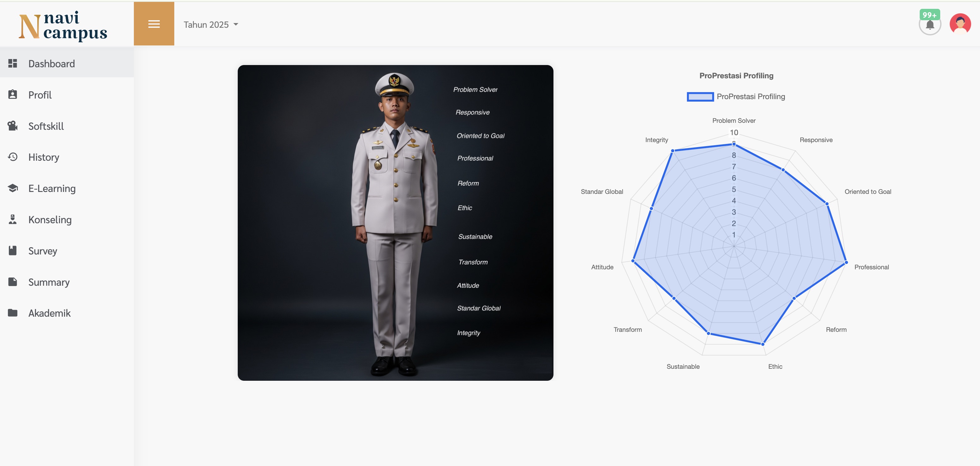Click 'Transform' text on the photo
Image resolution: width=980 pixels, height=466 pixels.
click(473, 262)
